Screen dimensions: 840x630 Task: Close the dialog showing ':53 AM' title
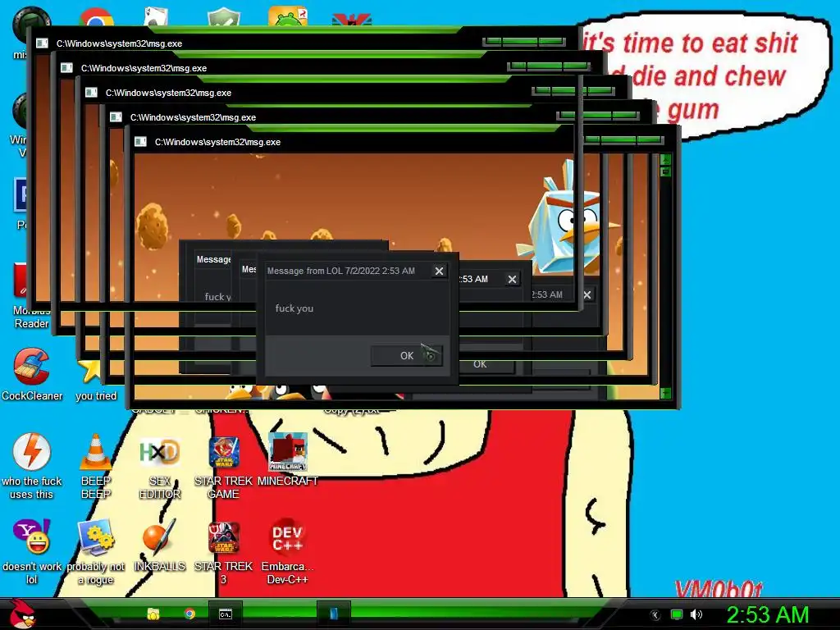click(512, 279)
